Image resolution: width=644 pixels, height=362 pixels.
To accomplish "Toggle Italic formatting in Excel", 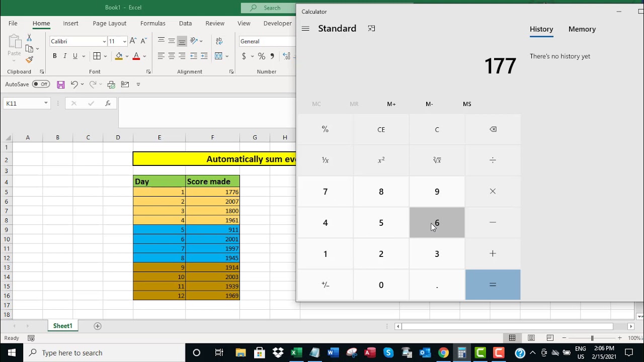I will tap(65, 56).
